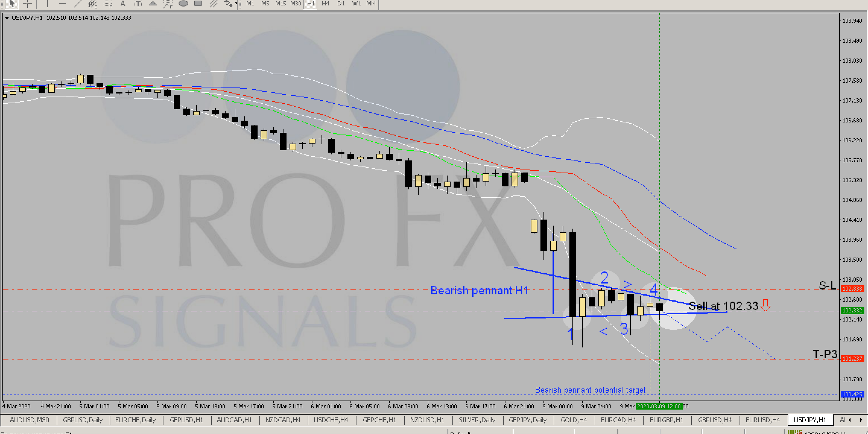This screenshot has width=868, height=434.
Task: Select the ellipse shape tool
Action: tap(183, 3)
